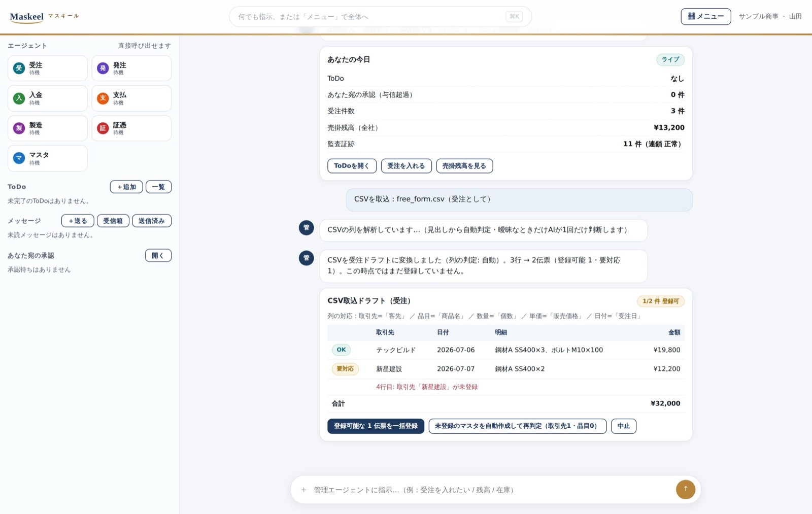Click the あなた宛の承認（与信超過）0 件 value
Viewport: 812px width, 514px height.
pyautogui.click(x=678, y=95)
